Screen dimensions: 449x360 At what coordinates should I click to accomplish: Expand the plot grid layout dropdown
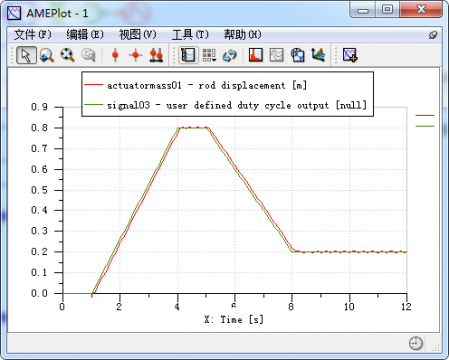click(209, 55)
